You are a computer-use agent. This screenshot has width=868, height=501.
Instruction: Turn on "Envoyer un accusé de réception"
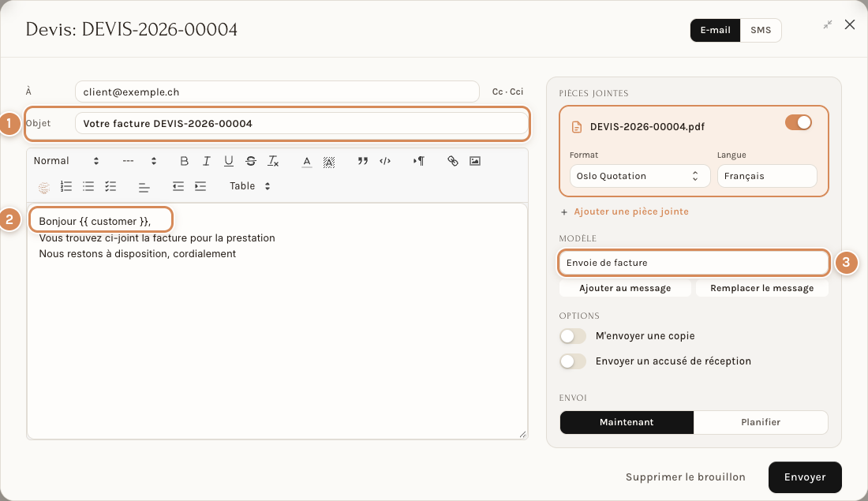point(572,361)
